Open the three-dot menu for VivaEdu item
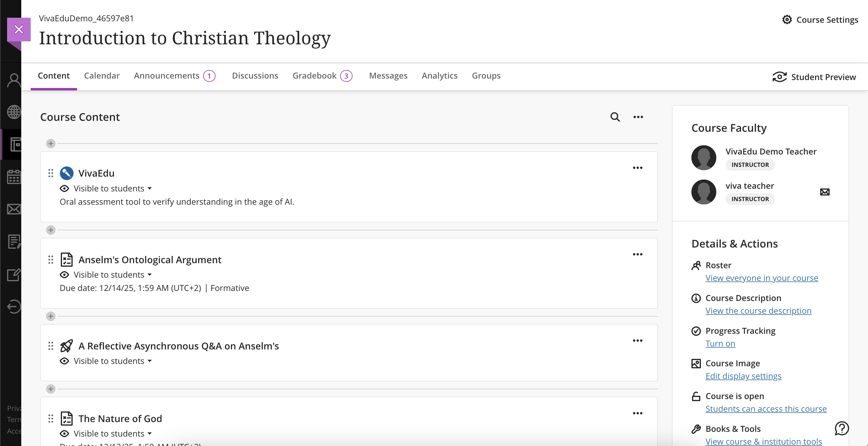This screenshot has width=868, height=446. coord(637,168)
